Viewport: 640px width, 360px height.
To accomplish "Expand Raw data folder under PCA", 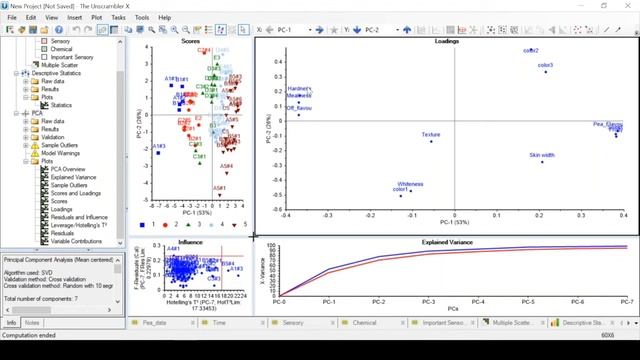I will pos(26,121).
